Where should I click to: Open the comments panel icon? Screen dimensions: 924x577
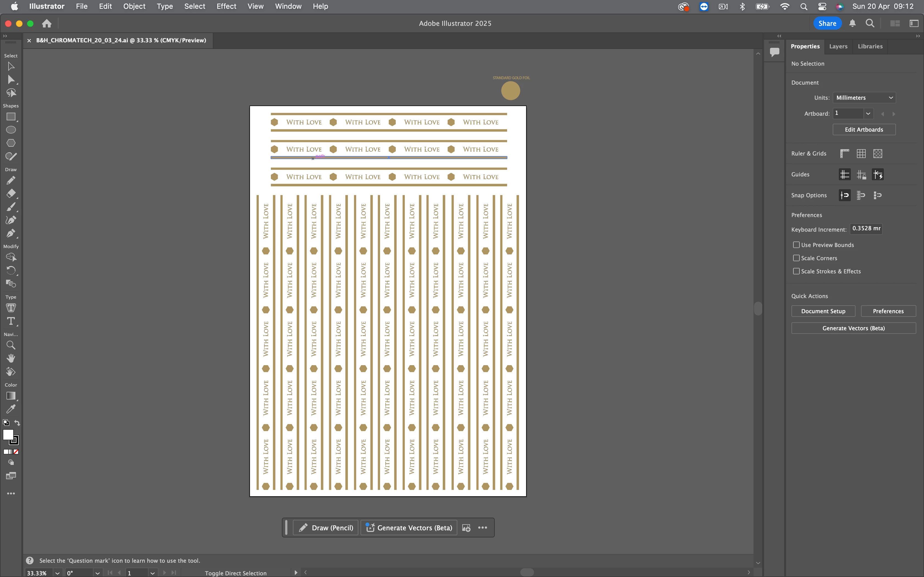(x=774, y=52)
